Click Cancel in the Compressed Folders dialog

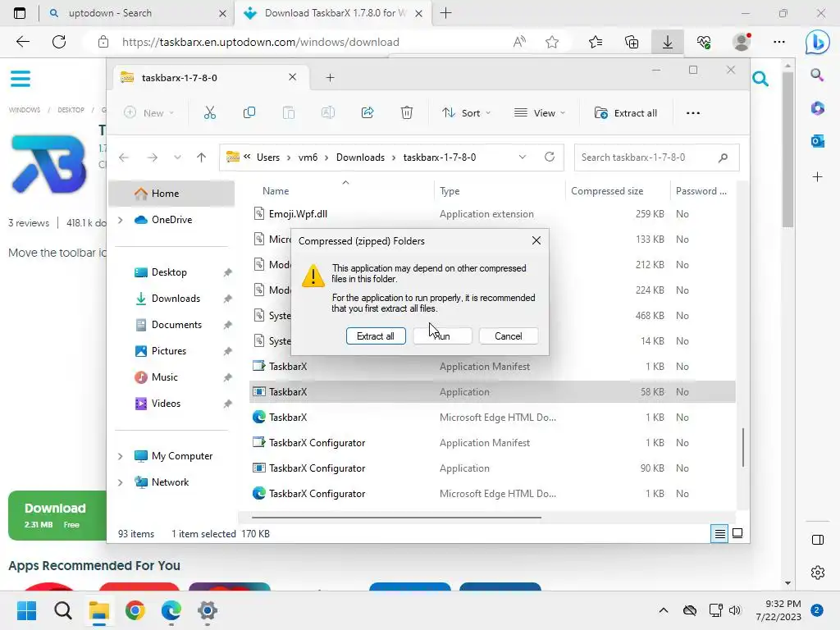[x=509, y=336]
